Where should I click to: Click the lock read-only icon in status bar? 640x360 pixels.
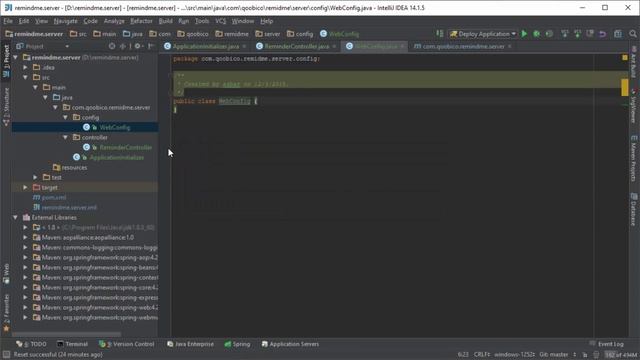click(584, 355)
